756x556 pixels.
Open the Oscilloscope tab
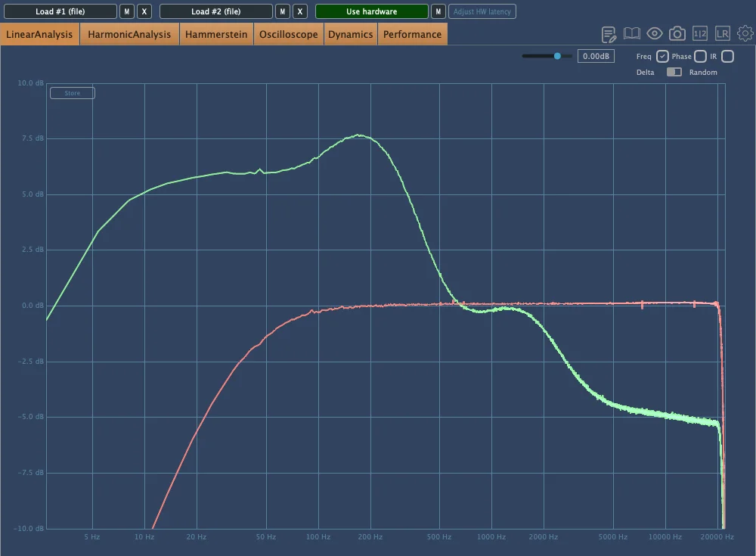tap(288, 35)
